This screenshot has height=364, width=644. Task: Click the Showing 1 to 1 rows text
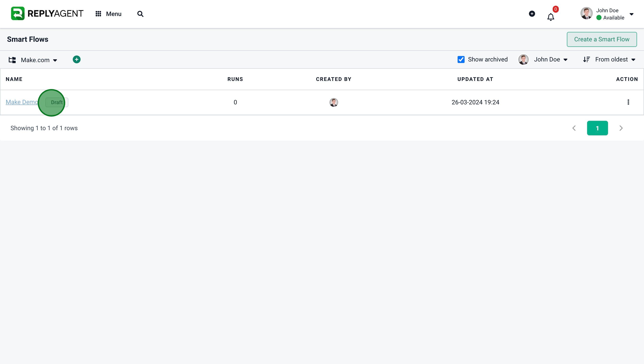click(44, 128)
